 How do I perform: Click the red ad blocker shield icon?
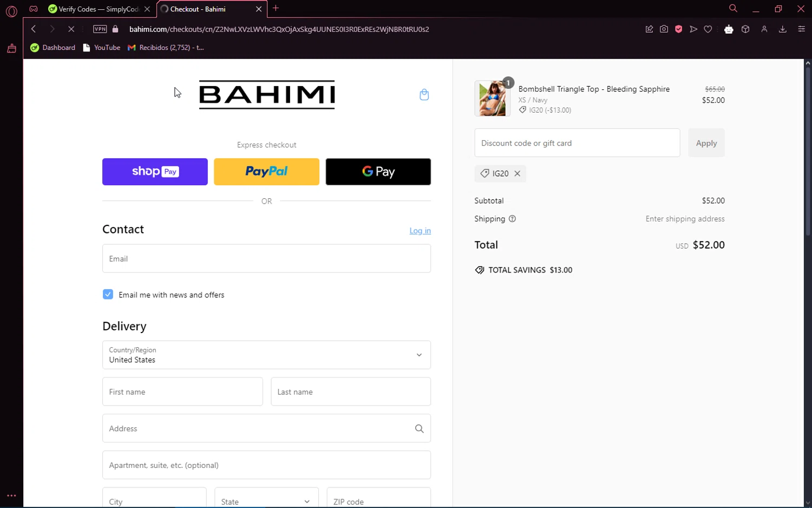[678, 29]
